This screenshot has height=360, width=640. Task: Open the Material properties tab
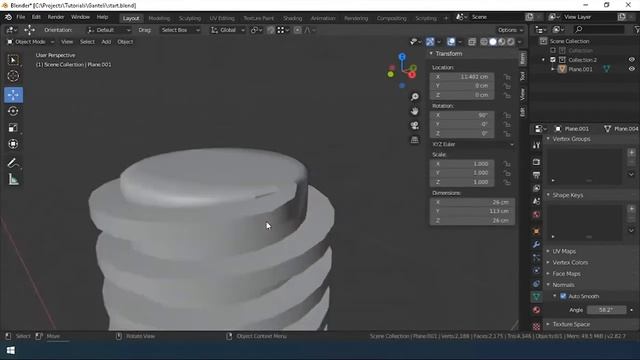536,310
